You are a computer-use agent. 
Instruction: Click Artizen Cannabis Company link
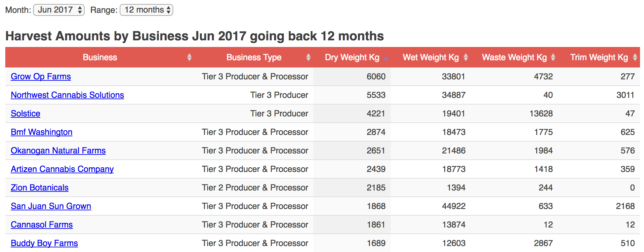[x=62, y=169]
